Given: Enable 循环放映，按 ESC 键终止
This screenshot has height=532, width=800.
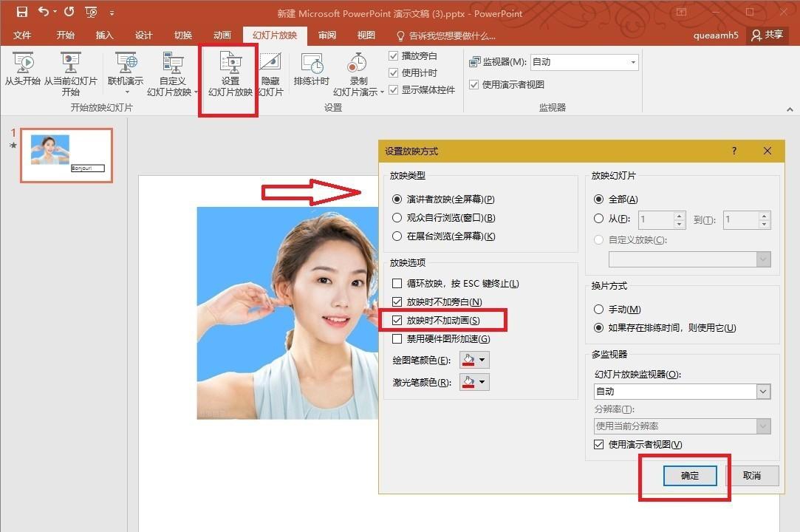Looking at the screenshot, I should pos(397,283).
